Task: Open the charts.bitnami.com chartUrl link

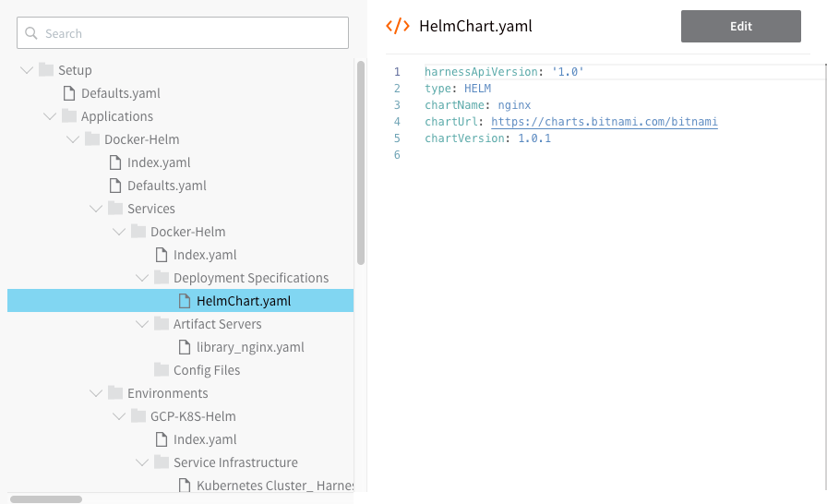Action: tap(605, 122)
